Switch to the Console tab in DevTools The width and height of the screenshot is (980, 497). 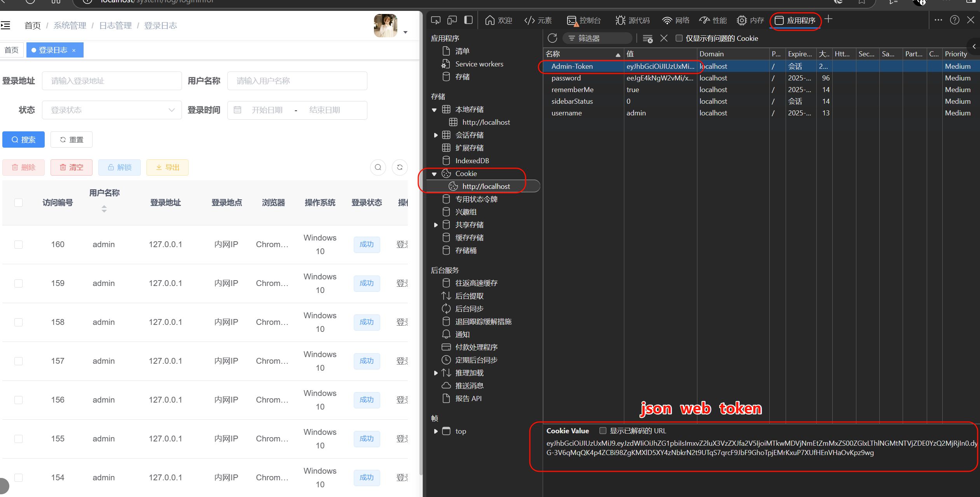coord(584,20)
